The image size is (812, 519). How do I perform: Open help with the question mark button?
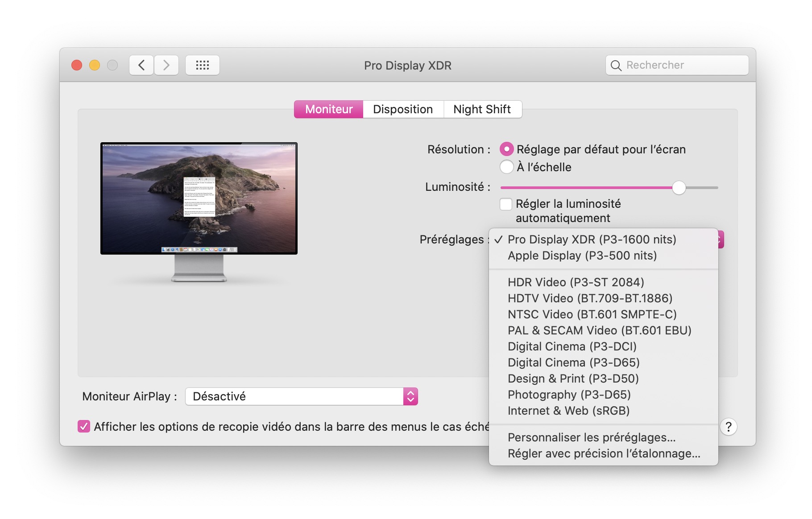(x=728, y=427)
